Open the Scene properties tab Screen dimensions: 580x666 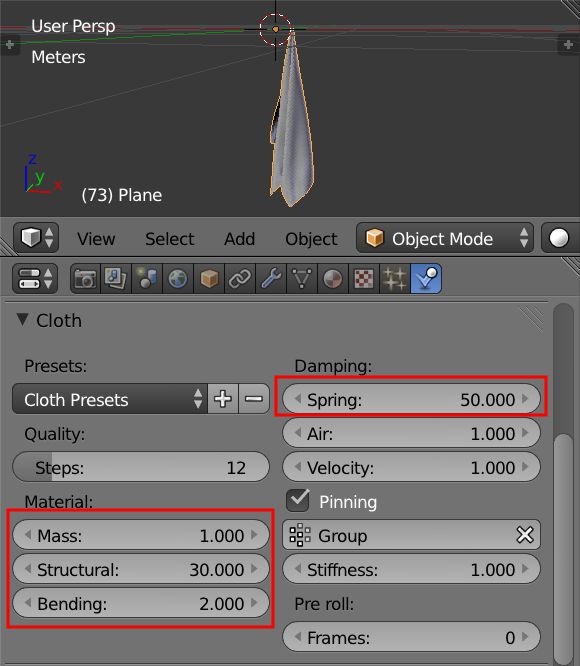(147, 279)
